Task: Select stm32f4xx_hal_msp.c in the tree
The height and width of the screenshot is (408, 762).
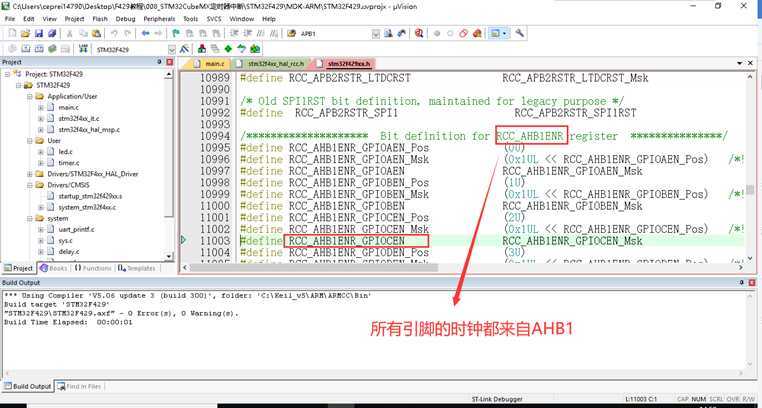Action: click(x=89, y=130)
